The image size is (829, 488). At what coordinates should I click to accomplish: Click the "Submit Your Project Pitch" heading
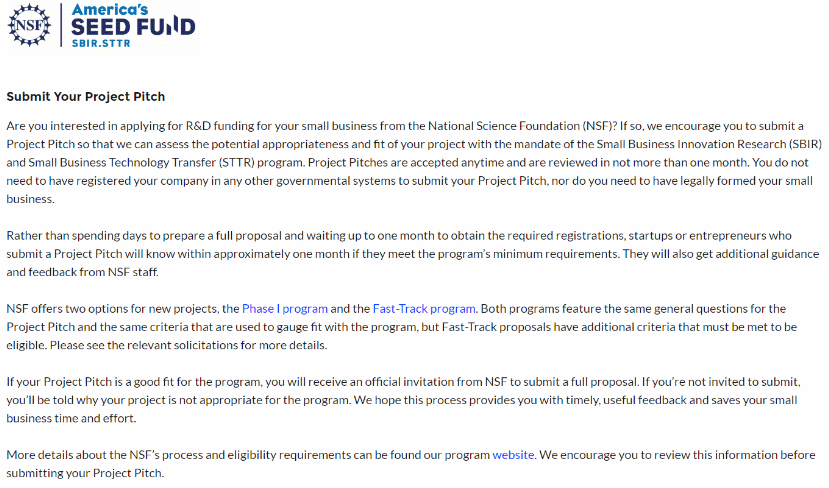coord(86,97)
